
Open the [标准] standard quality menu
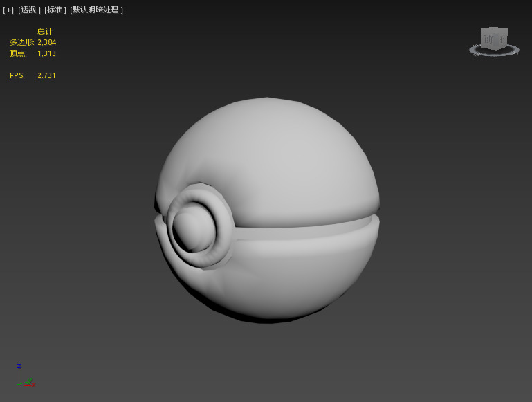pyautogui.click(x=55, y=10)
